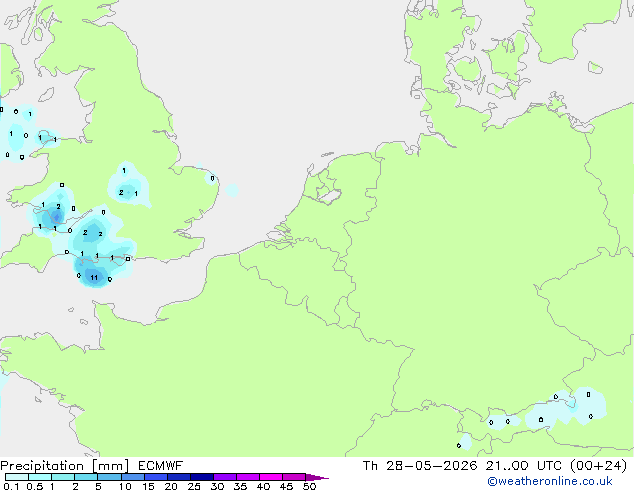Image resolution: width=634 pixels, height=490 pixels.
Task: Click the 40–45 mm magenta swatch
Action: click(x=271, y=477)
